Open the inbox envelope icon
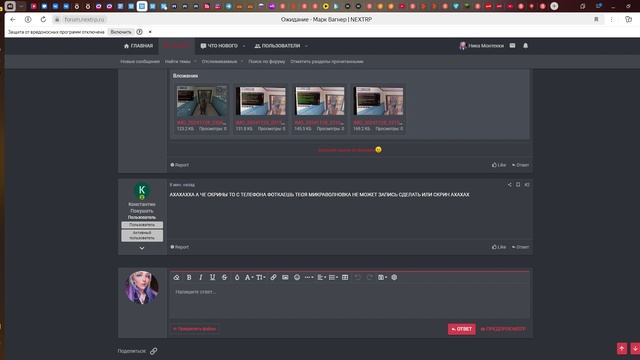The width and height of the screenshot is (640, 360). (512, 46)
